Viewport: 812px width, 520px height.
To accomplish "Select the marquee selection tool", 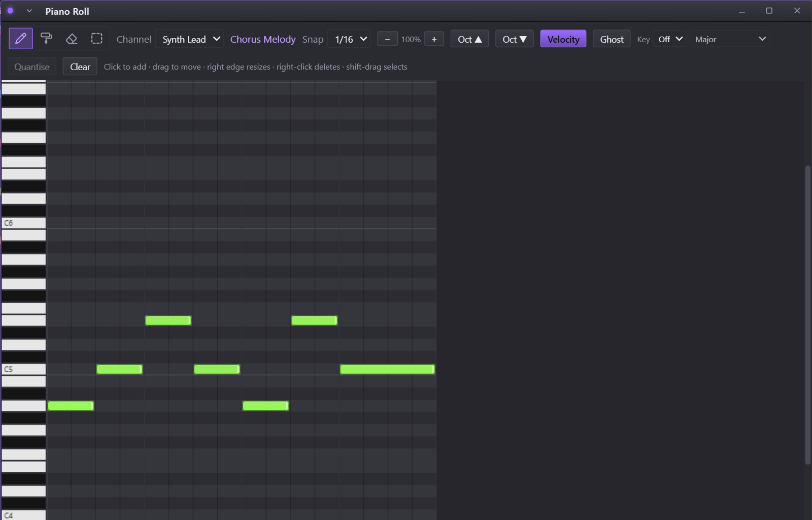I will click(x=96, y=39).
